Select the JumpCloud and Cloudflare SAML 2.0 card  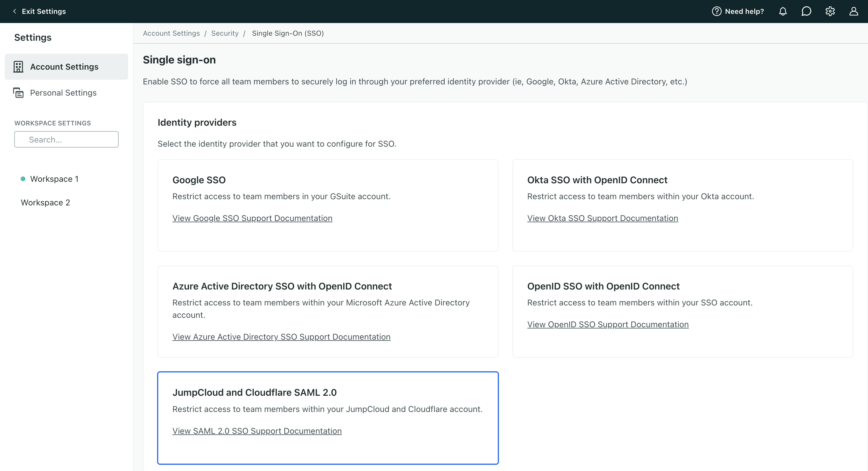coord(328,418)
